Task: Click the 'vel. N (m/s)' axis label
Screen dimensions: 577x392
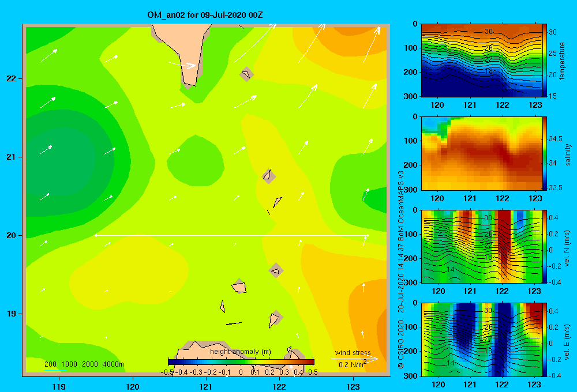Action: pyautogui.click(x=567, y=248)
